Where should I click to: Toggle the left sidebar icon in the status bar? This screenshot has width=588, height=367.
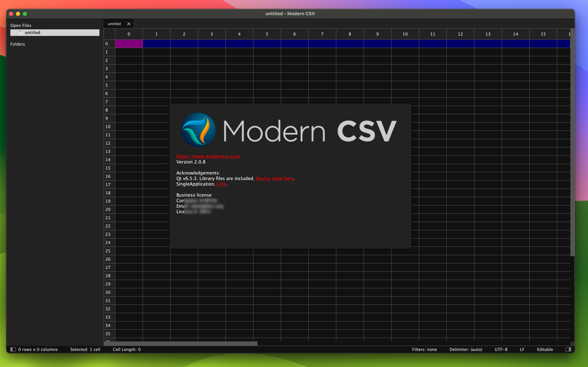pos(13,349)
